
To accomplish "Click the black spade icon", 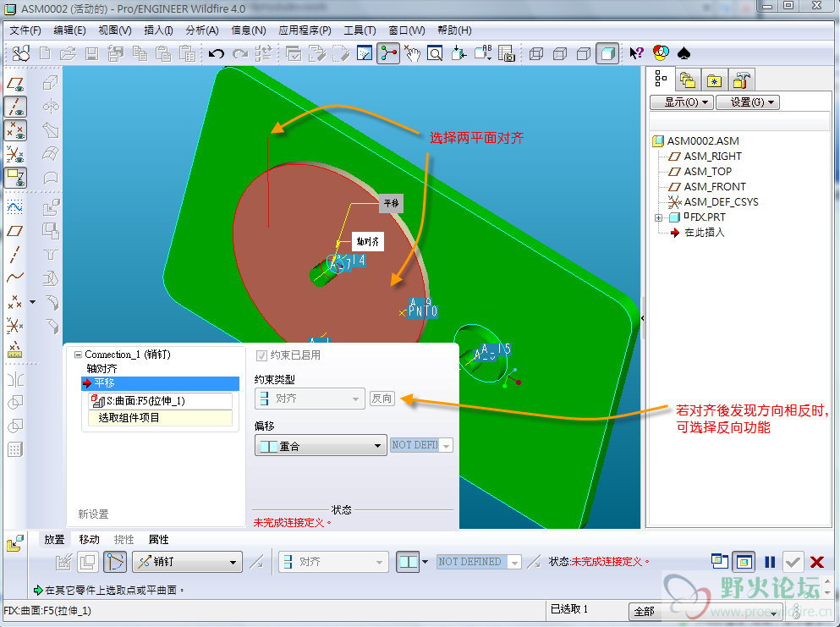I will click(x=684, y=53).
